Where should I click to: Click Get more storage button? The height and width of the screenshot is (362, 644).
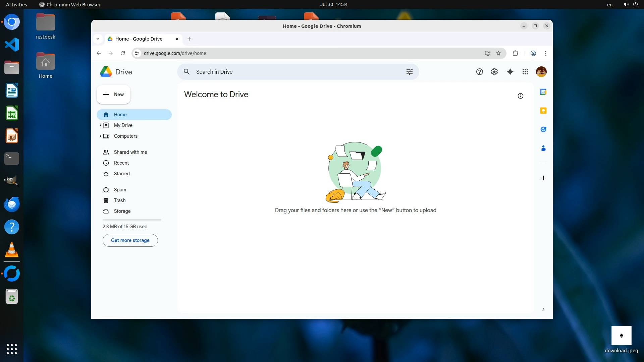(x=130, y=240)
